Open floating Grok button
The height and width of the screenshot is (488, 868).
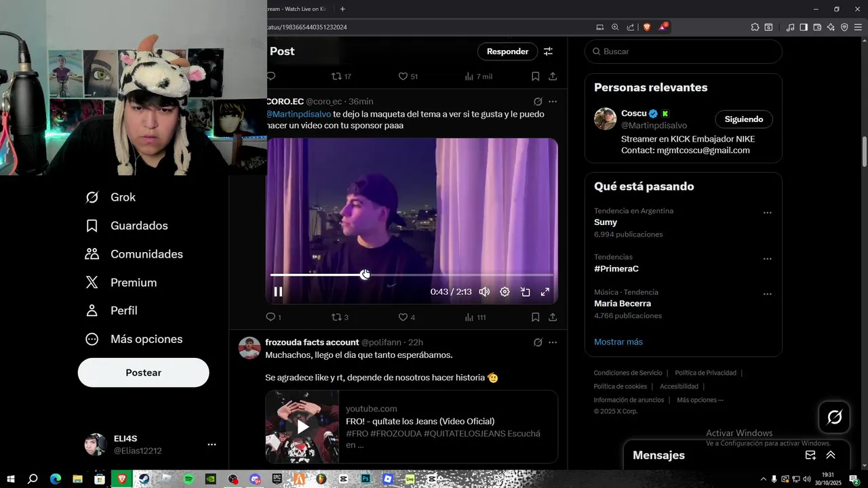pyautogui.click(x=835, y=417)
